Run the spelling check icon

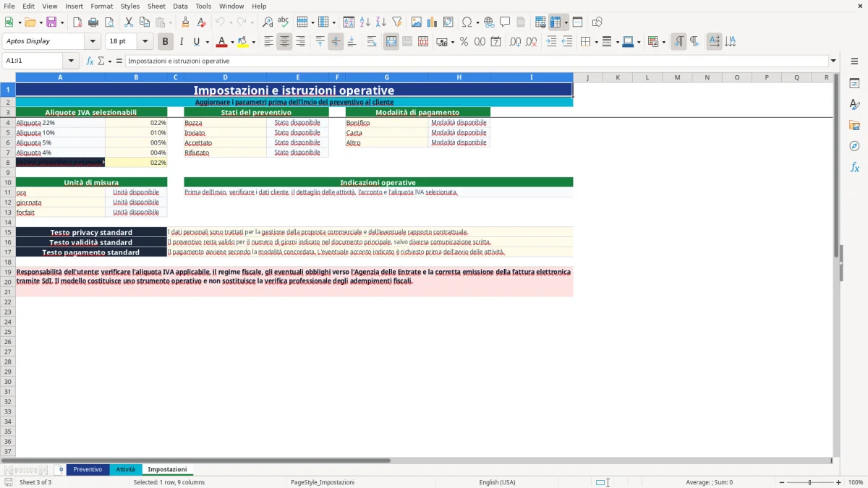click(284, 22)
